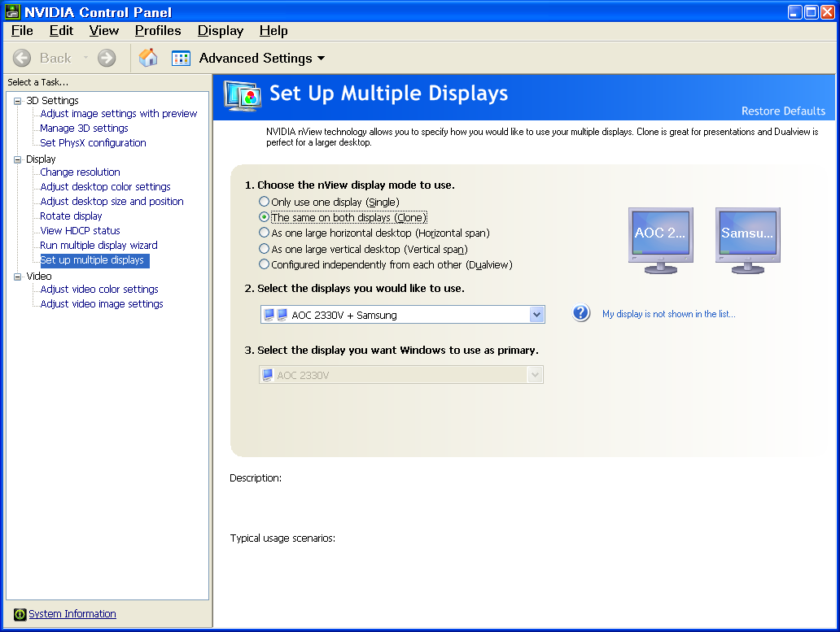Open Adjust video image settings
The image size is (840, 632).
[x=101, y=304]
